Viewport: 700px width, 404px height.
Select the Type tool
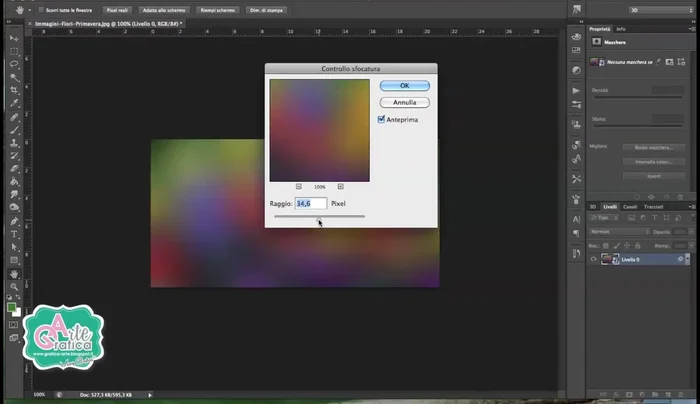[x=14, y=234]
